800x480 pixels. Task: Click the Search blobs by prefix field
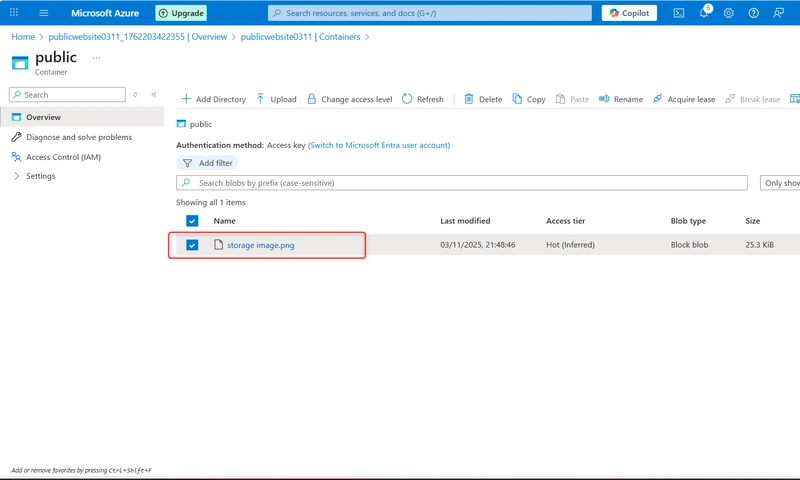[x=460, y=183]
